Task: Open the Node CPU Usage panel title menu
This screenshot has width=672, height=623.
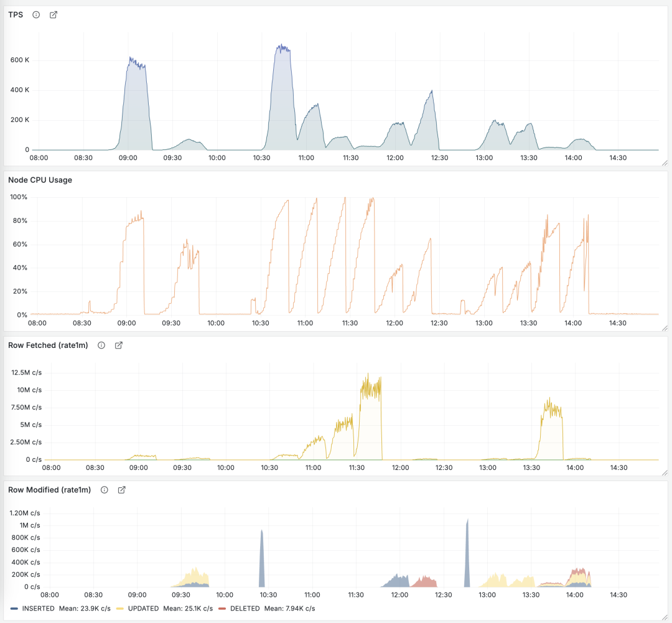Action: [40, 180]
